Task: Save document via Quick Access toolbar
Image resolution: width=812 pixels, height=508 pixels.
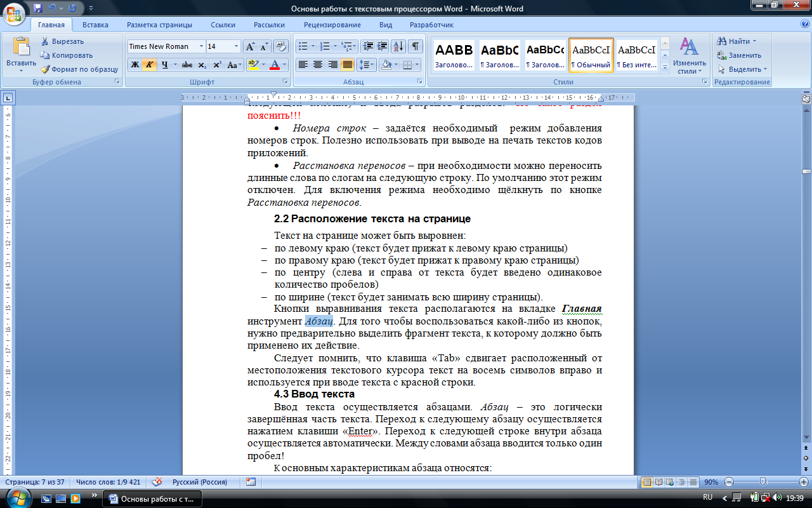Action: (x=38, y=8)
